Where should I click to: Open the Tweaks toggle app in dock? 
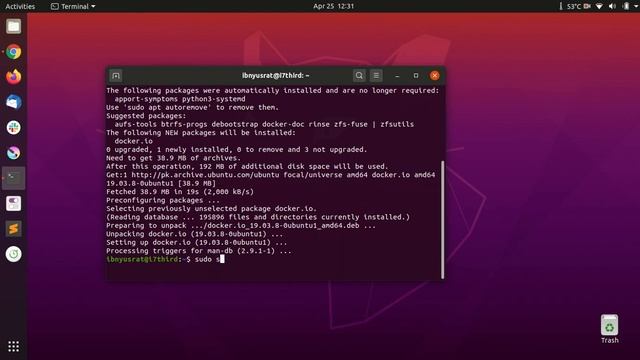click(x=13, y=203)
